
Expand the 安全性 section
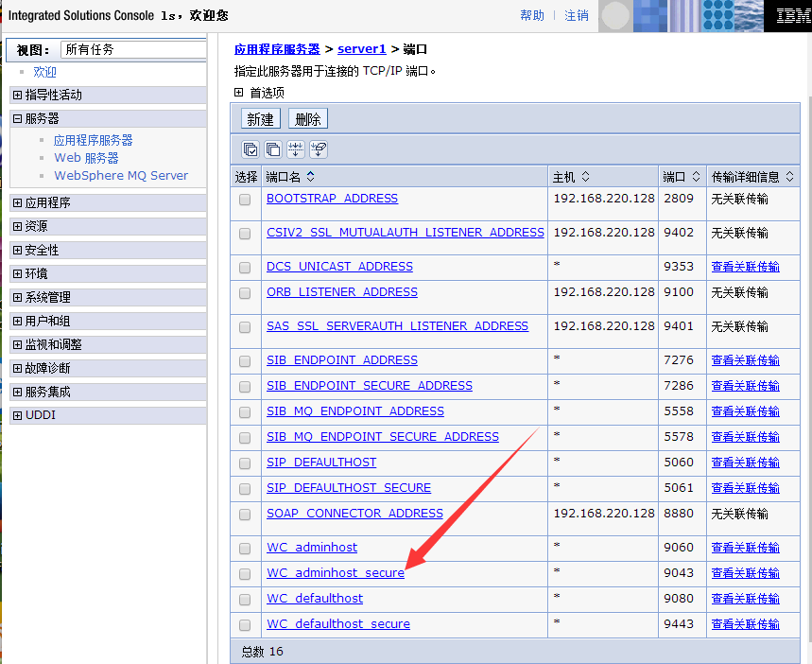pyautogui.click(x=18, y=251)
